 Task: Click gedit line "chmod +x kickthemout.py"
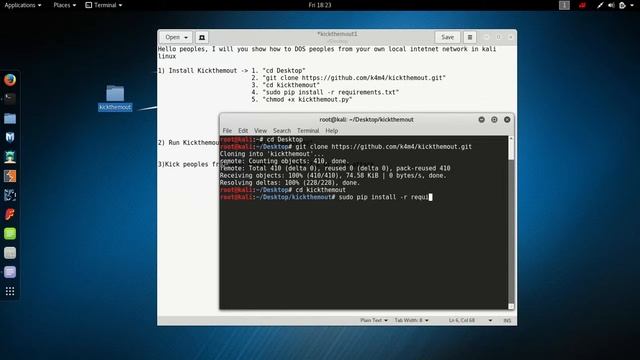[307, 100]
